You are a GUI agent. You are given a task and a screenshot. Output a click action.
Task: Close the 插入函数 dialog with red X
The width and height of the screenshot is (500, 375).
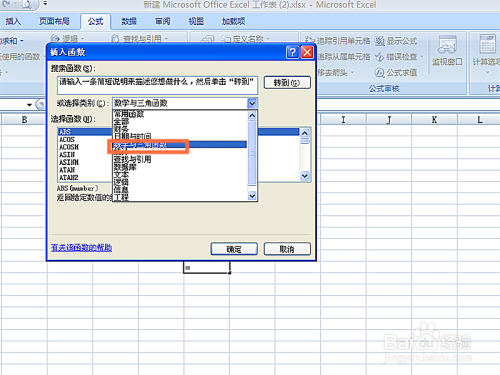[307, 52]
